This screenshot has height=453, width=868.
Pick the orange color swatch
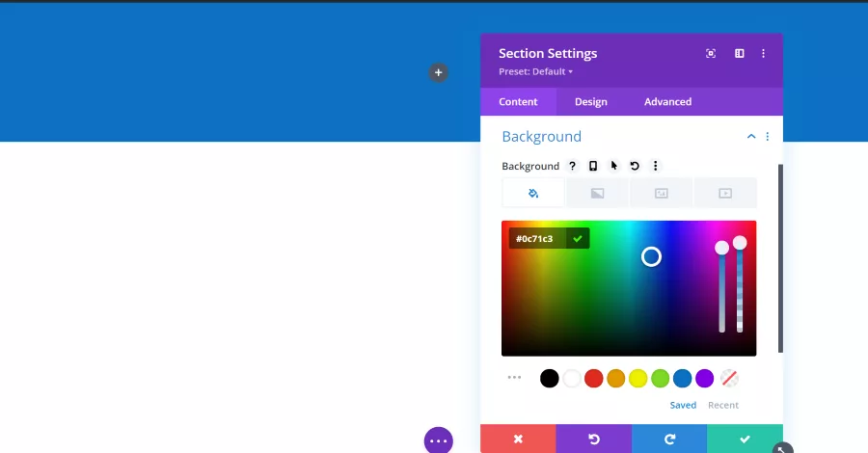coord(615,379)
